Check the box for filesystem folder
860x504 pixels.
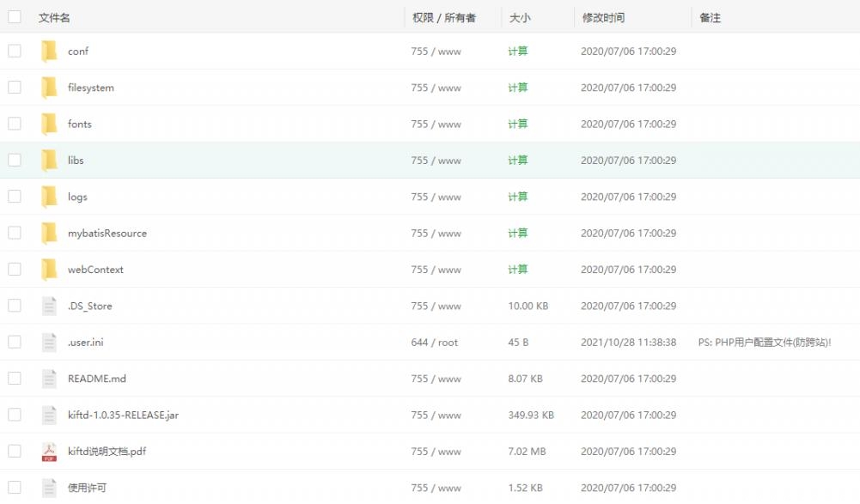tap(15, 88)
